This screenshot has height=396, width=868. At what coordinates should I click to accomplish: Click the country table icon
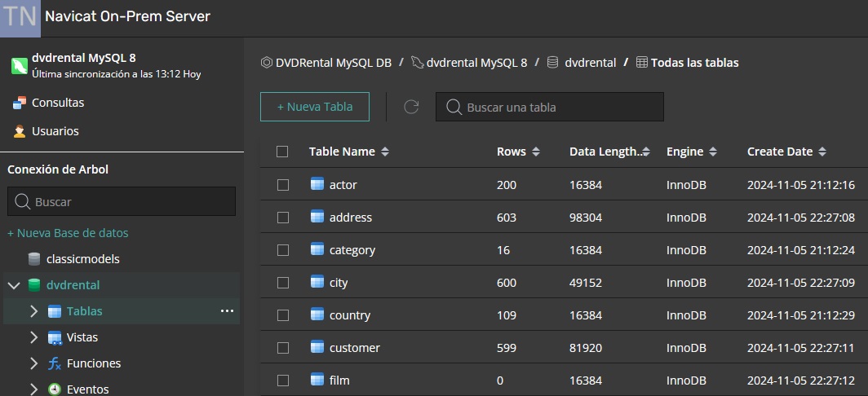click(317, 315)
